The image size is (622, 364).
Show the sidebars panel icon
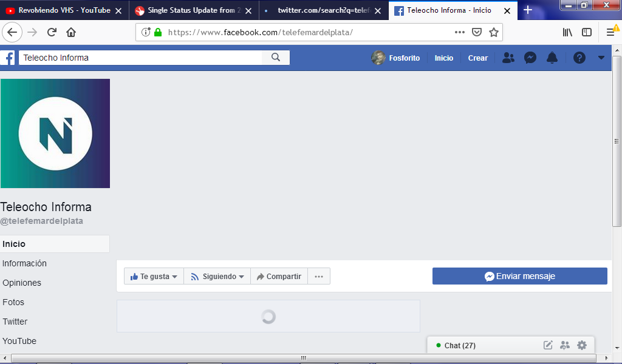point(587,32)
